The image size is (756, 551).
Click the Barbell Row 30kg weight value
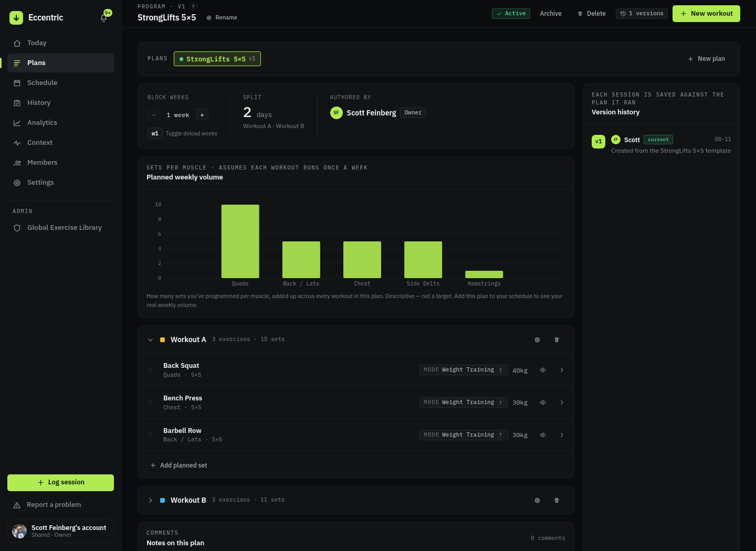pos(520,435)
